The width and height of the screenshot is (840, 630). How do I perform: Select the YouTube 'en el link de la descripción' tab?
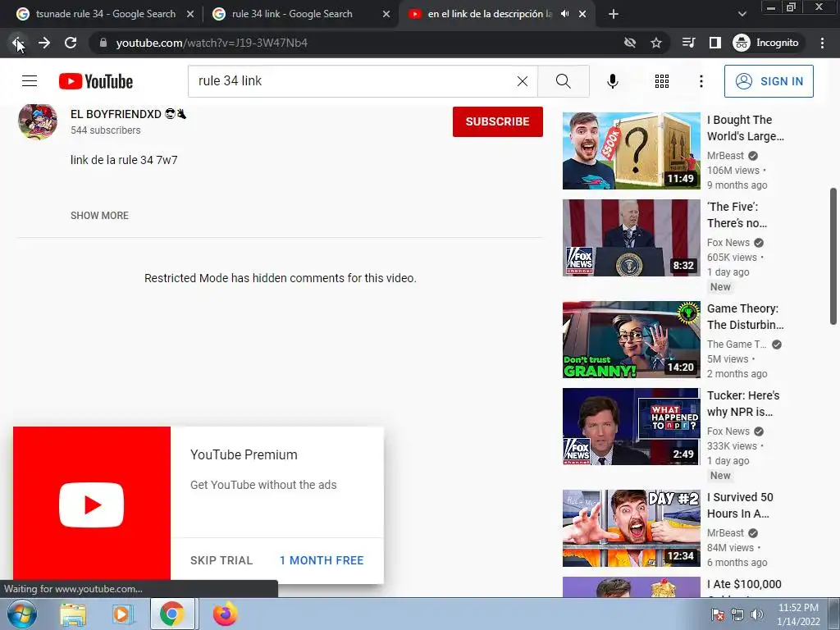[490, 14]
